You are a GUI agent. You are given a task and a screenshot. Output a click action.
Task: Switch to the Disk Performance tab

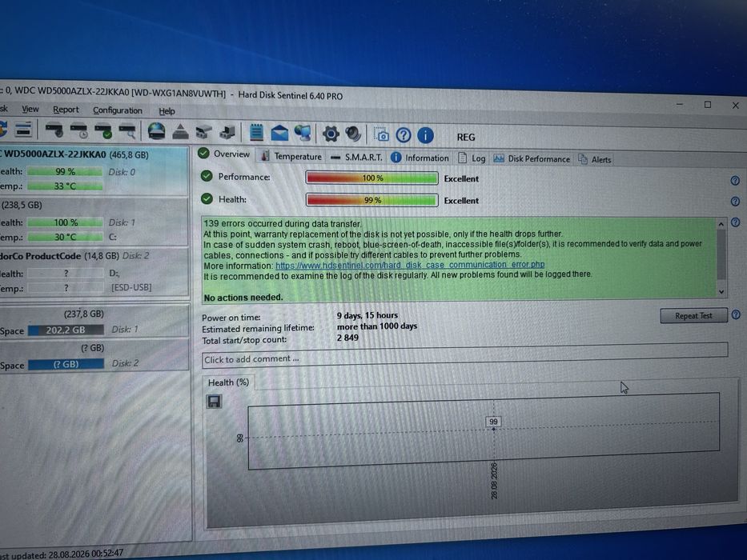(532, 158)
